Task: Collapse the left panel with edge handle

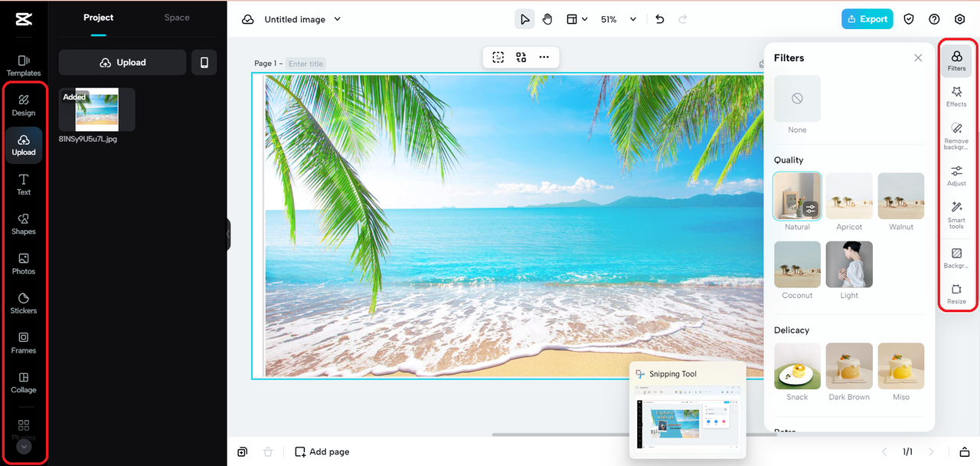Action: click(x=228, y=235)
